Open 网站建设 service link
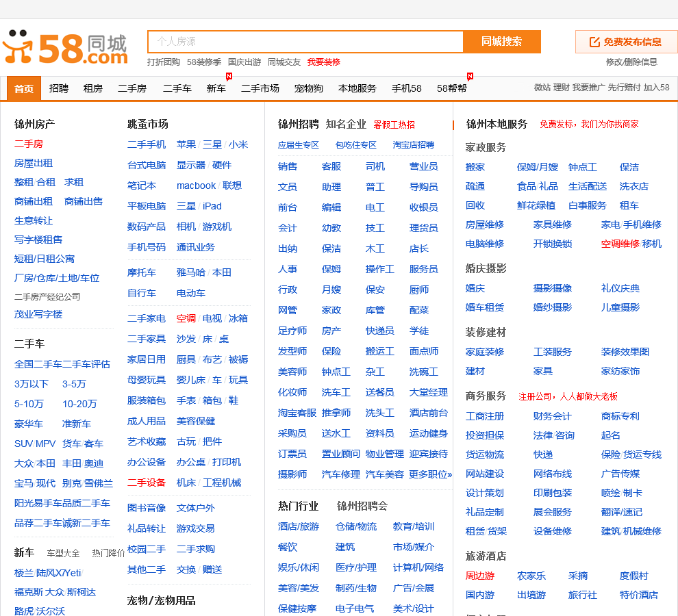The width and height of the screenshot is (678, 616). pyautogui.click(x=485, y=474)
